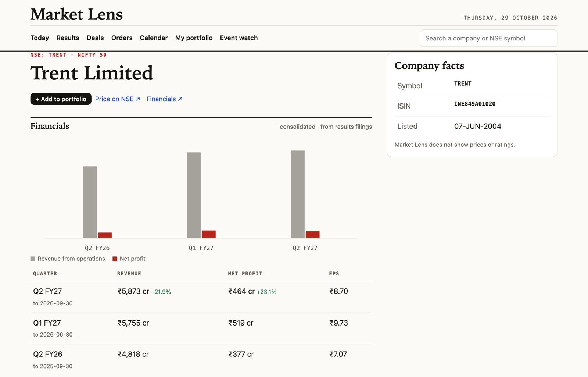
Task: Open the Price on NSE link
Action: pos(118,99)
